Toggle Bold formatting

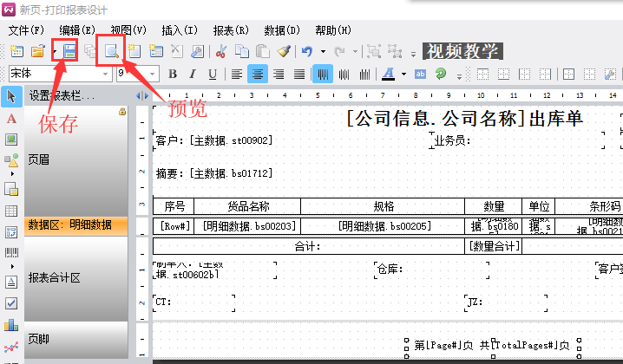pos(172,74)
